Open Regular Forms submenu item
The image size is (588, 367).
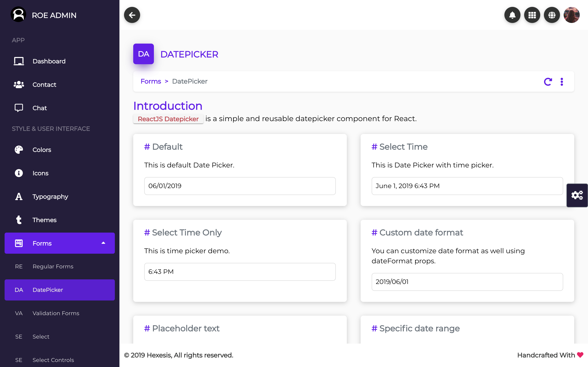53,267
